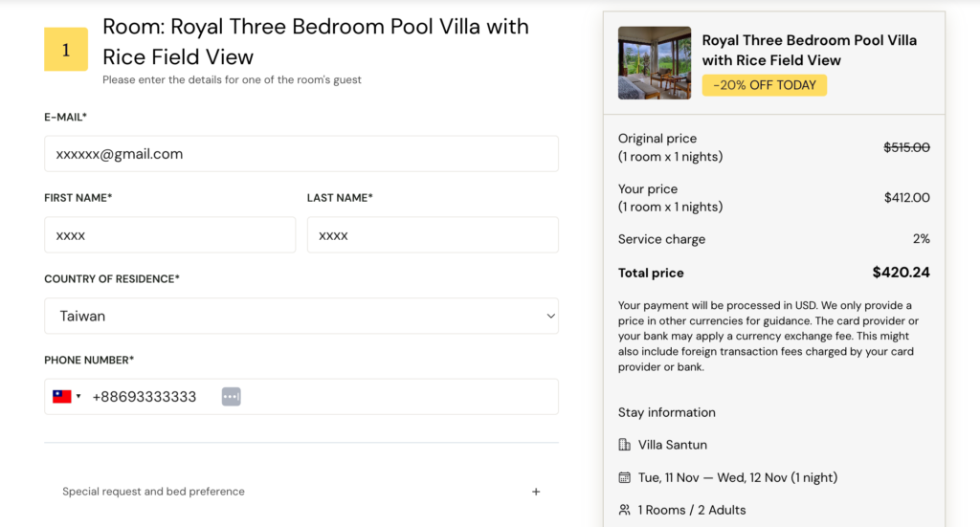
Task: Click the Taiwan flag icon in phone field
Action: (62, 397)
